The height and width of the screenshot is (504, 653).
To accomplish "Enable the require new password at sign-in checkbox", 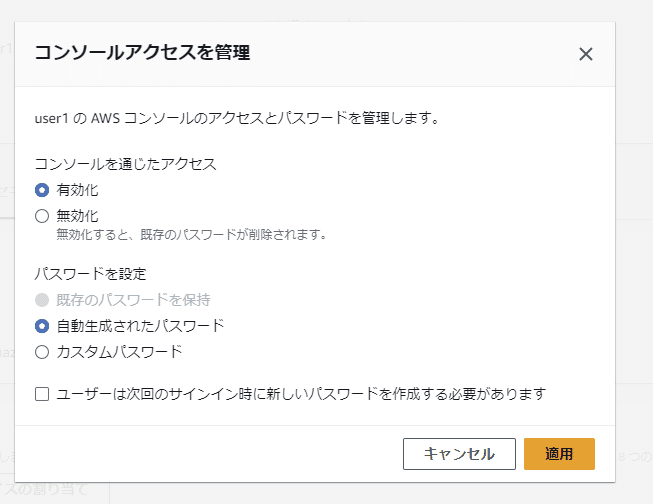I will click(42, 394).
